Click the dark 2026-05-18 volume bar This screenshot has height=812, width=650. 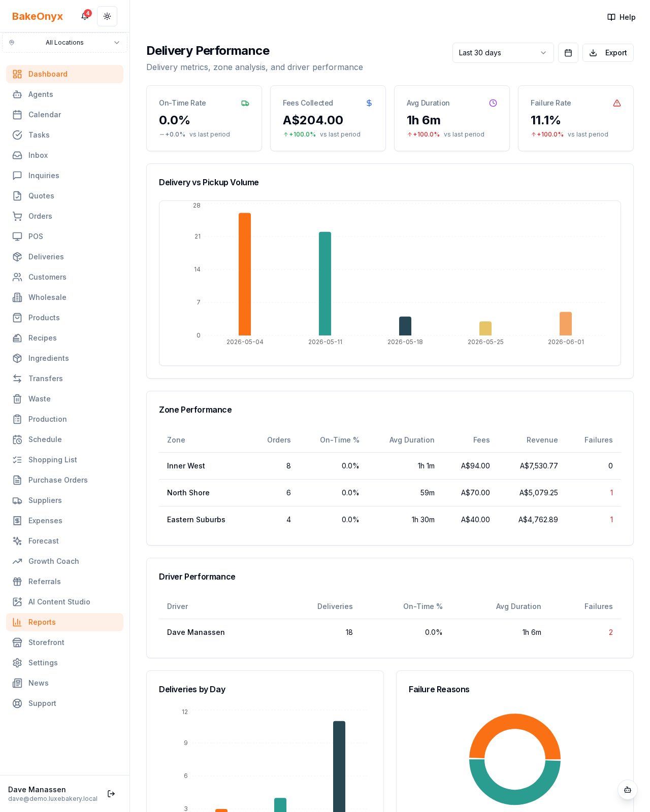coord(405,326)
